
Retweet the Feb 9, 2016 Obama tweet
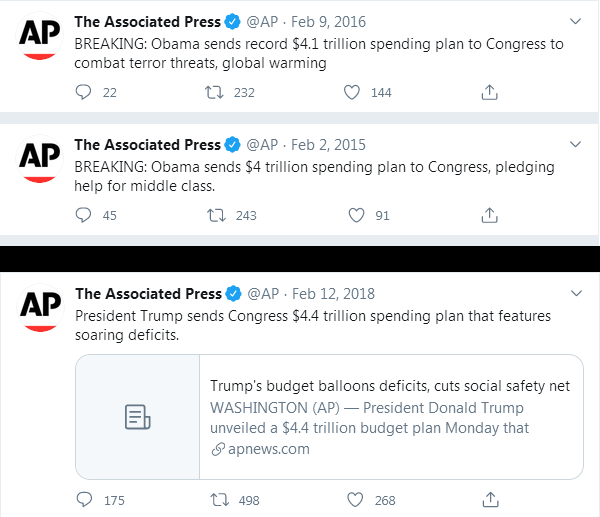(214, 92)
